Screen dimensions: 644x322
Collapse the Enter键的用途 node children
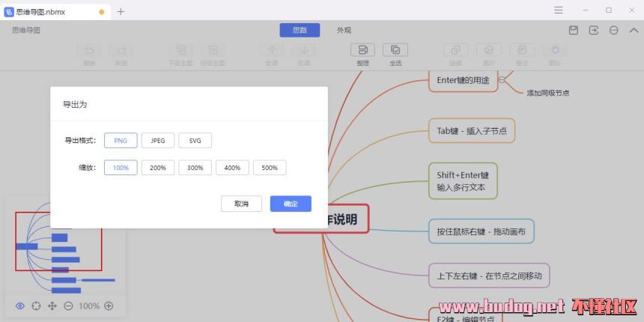[x=502, y=79]
